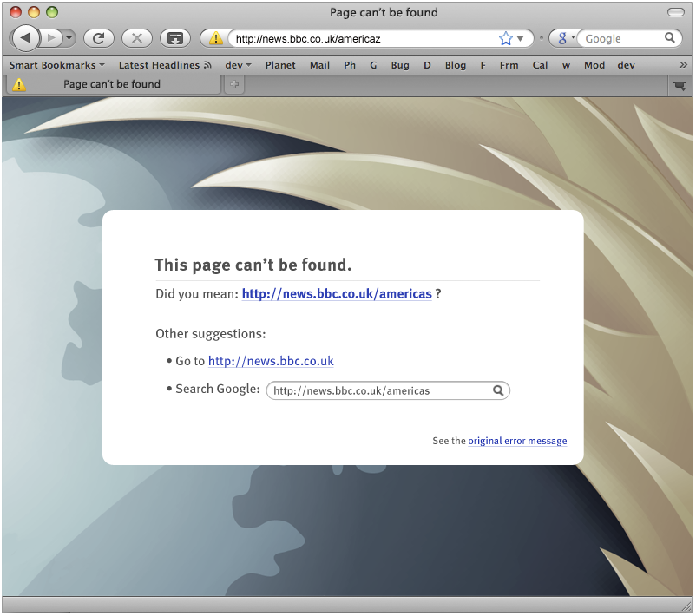
Task: Open the back/forward history dropdown arrow
Action: point(69,38)
